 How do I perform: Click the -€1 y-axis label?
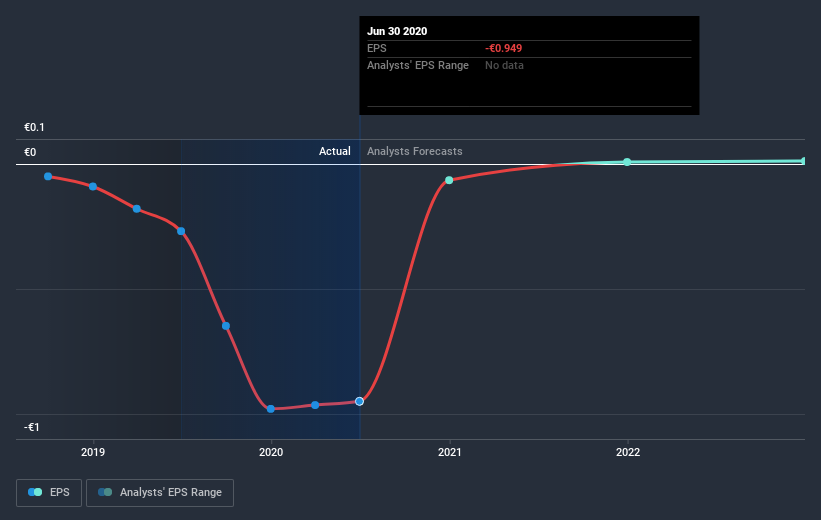31,427
